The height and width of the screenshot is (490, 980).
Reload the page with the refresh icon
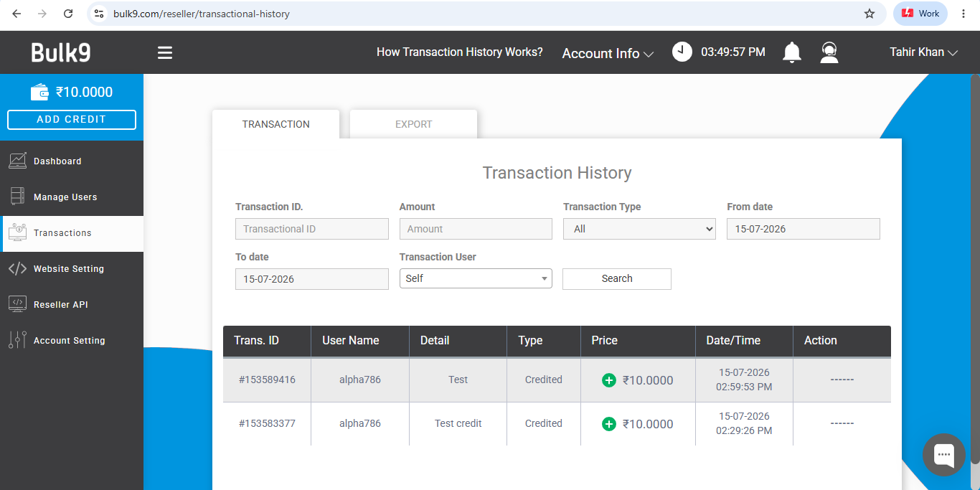tap(68, 14)
